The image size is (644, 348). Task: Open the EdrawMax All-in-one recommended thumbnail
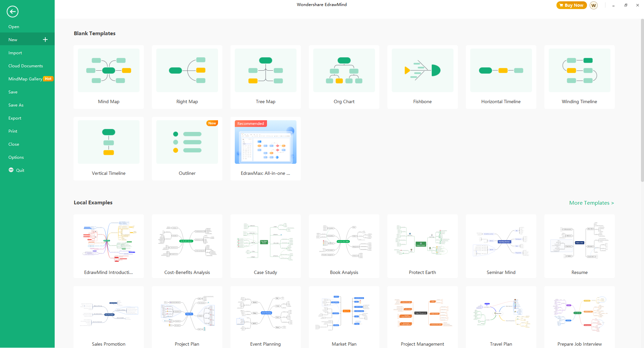click(x=266, y=142)
